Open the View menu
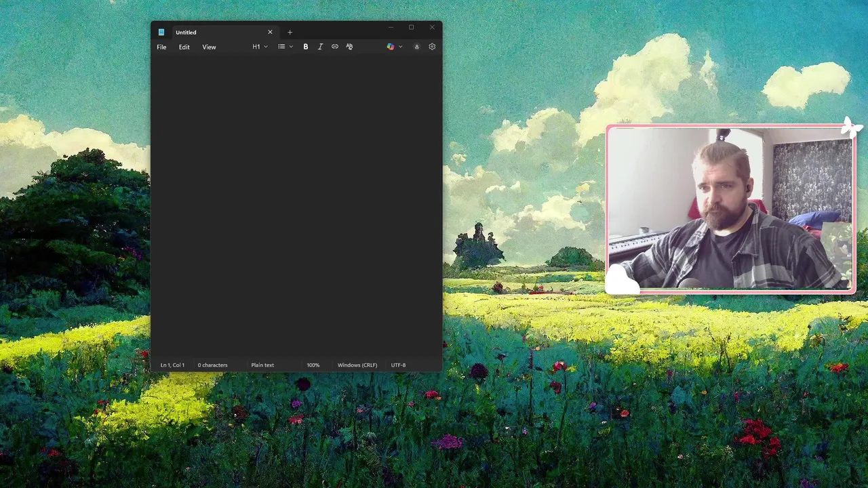The width and height of the screenshot is (868, 488). coord(209,47)
